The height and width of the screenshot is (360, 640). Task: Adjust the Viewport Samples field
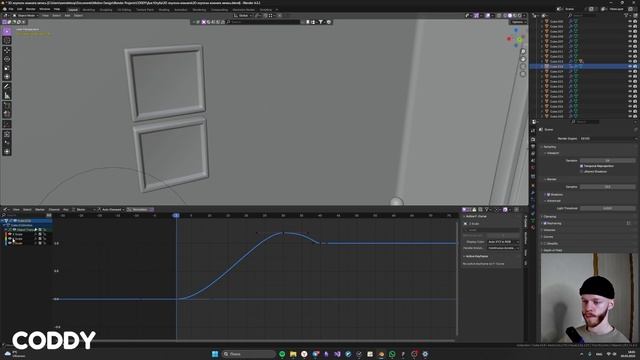click(607, 160)
